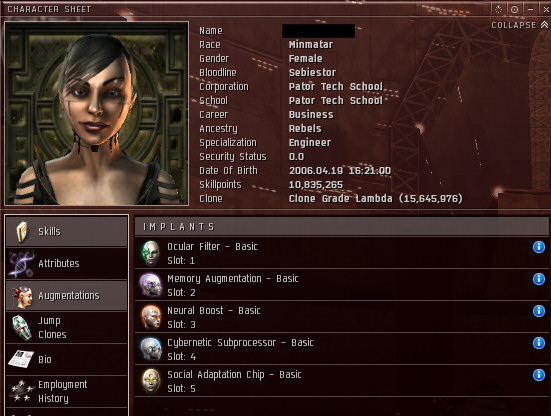This screenshot has width=551, height=416.
Task: Open info for Social Adaptation Chip
Action: click(538, 375)
